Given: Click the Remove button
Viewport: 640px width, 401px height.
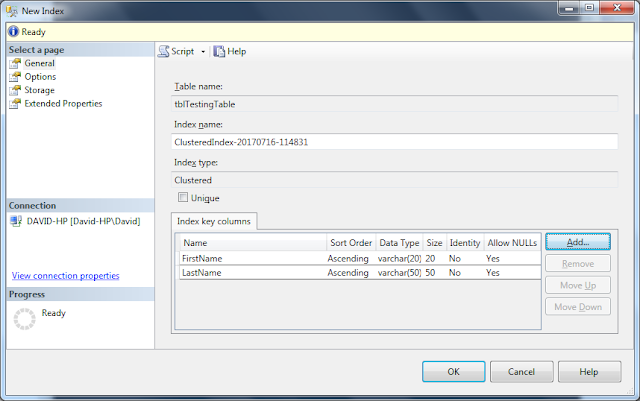Looking at the screenshot, I should coord(578,264).
